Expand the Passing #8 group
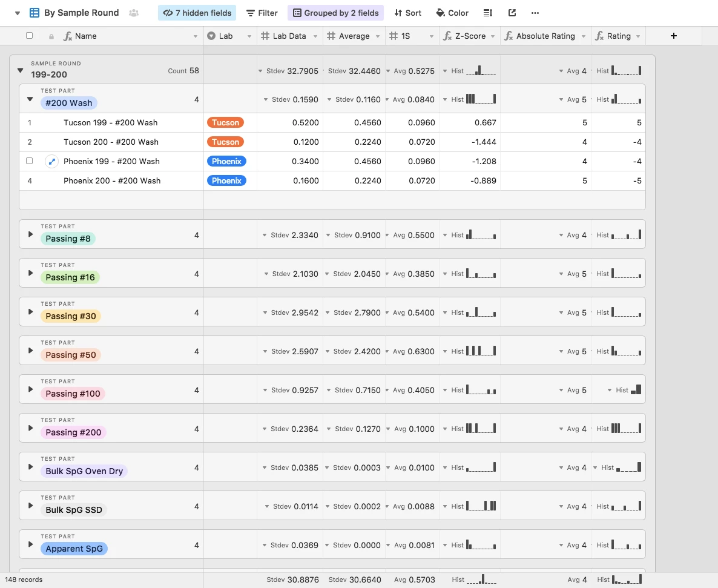Viewport: 718px width, 588px height. coord(30,234)
